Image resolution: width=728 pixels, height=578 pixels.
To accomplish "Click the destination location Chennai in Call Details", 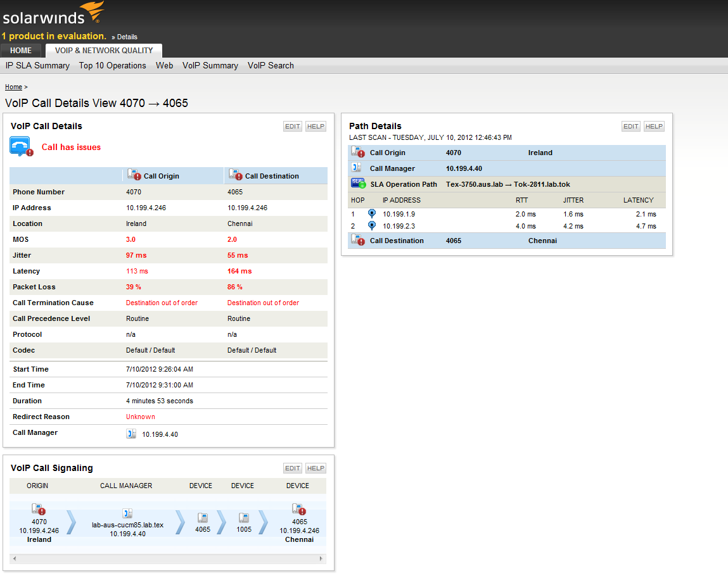I will click(x=240, y=223).
